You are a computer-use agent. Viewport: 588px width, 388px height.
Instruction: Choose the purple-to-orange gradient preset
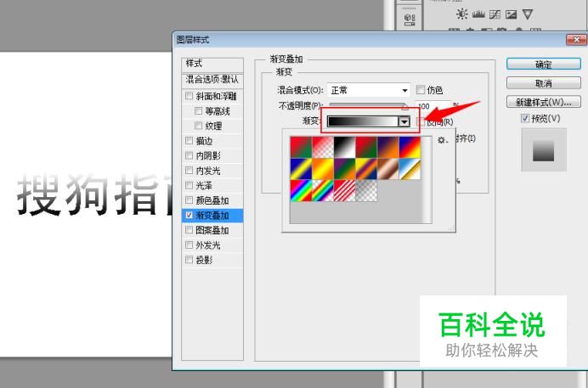coord(388,147)
